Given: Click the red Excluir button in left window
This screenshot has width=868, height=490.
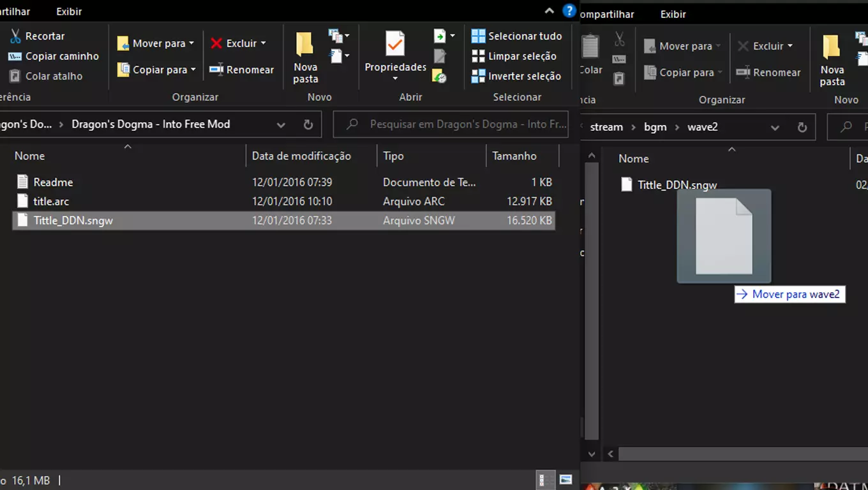Looking at the screenshot, I should click(x=238, y=43).
